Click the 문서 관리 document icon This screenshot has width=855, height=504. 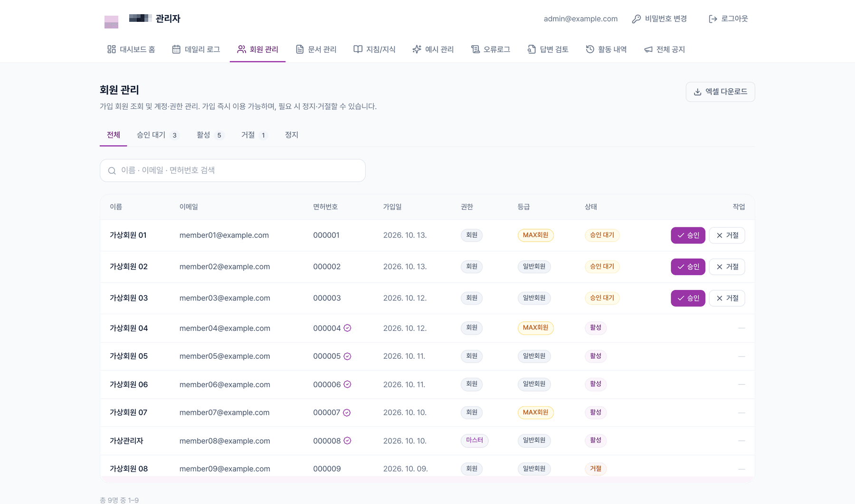(x=300, y=49)
